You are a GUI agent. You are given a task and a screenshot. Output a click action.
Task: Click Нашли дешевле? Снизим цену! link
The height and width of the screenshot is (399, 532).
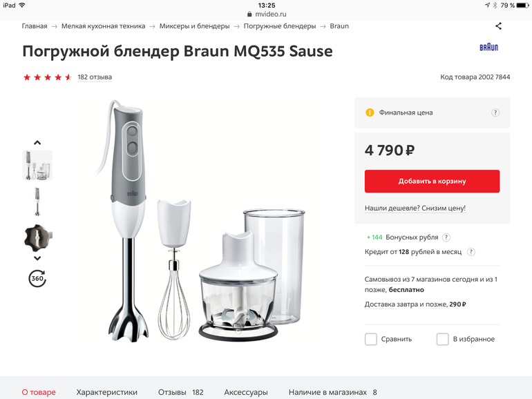tap(415, 208)
